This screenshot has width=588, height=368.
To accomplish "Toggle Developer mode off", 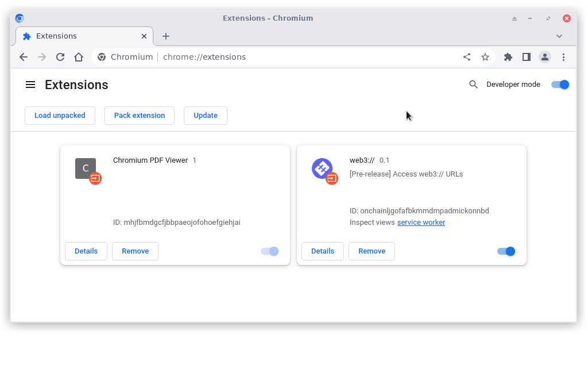I will tap(560, 85).
